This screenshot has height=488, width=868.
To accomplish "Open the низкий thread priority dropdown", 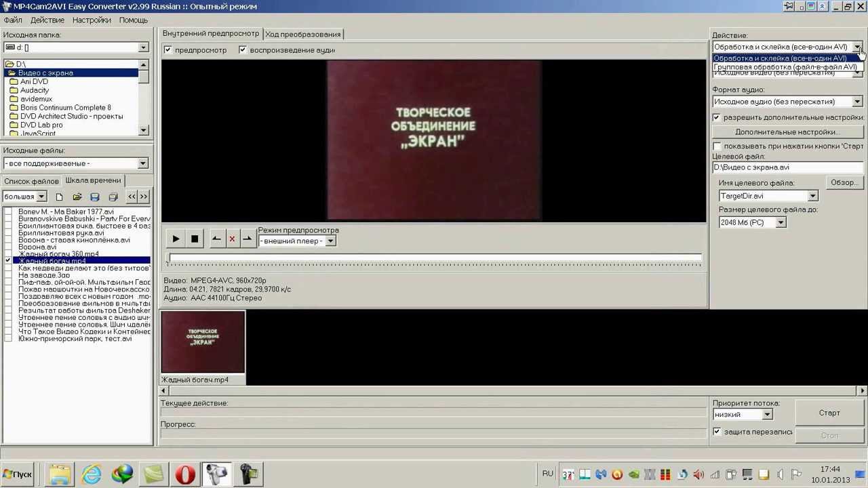I will [767, 414].
